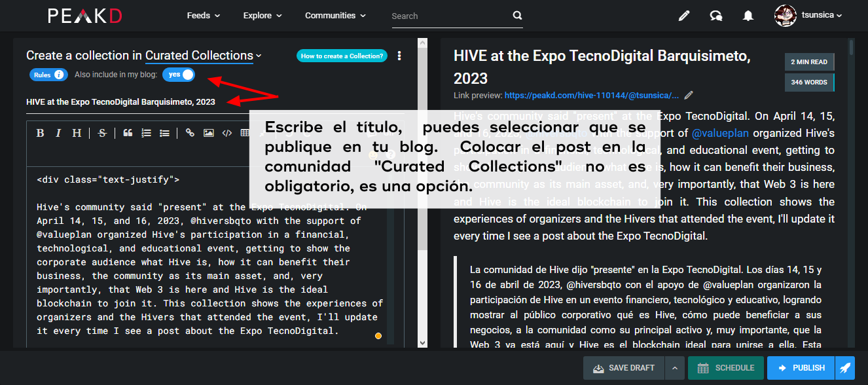This screenshot has width=868, height=385.
Task: Open chat messages from the header
Action: click(716, 16)
